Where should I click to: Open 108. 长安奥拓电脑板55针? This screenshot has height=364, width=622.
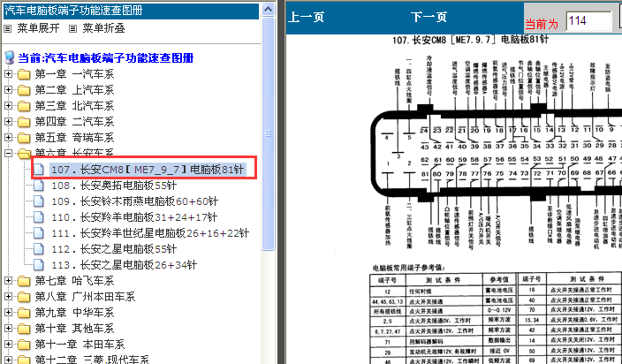click(114, 186)
